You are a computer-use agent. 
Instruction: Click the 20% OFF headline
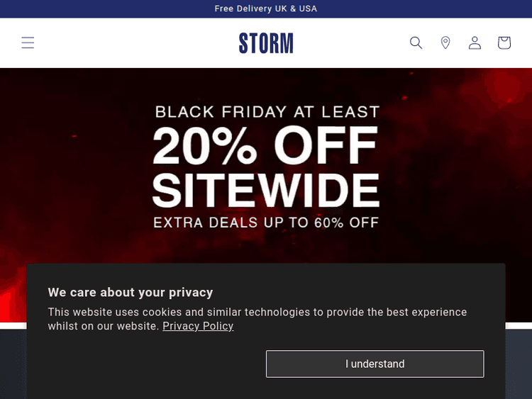coord(265,147)
